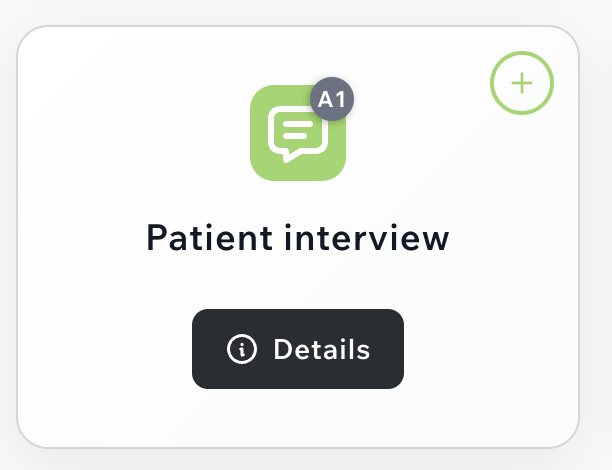Screen dimensions: 612x470
Task: Open the green speech bubble icon
Action: [298, 133]
